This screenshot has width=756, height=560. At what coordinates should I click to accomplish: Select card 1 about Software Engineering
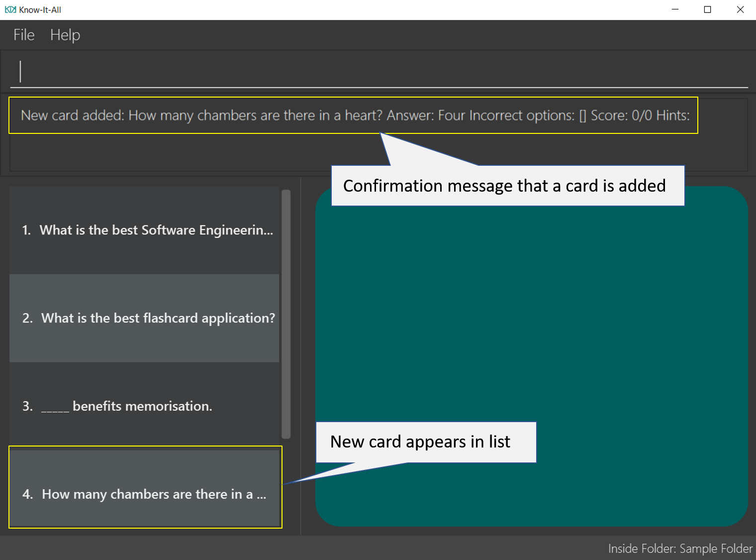pos(144,230)
